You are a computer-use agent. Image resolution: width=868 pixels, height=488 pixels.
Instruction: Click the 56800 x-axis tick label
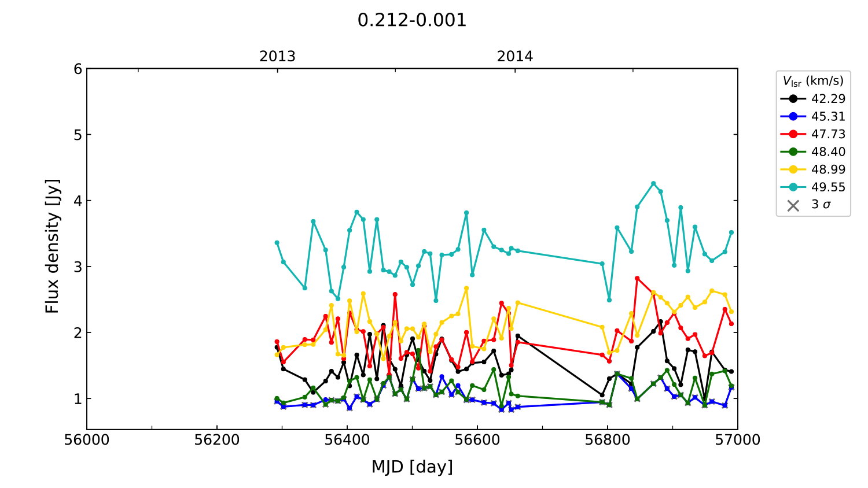(607, 440)
